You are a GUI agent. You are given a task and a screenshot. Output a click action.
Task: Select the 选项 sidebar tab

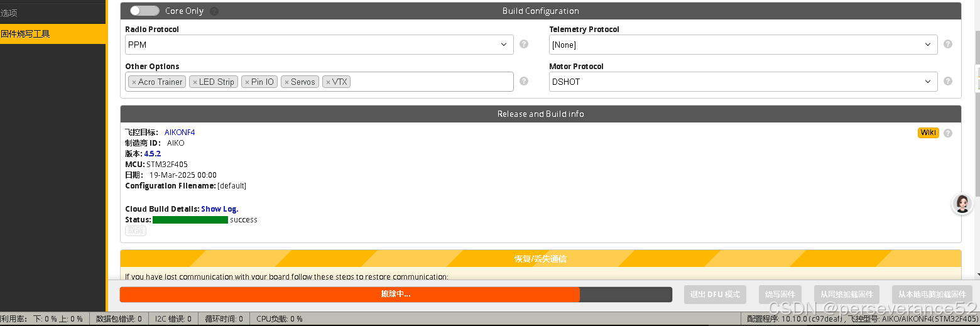click(53, 13)
